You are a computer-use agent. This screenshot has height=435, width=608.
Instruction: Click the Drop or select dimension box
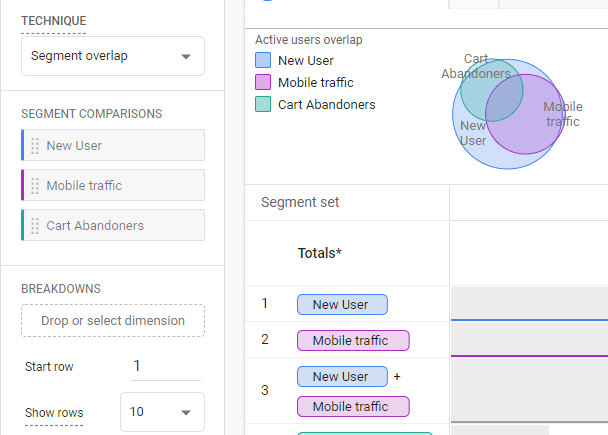113,321
